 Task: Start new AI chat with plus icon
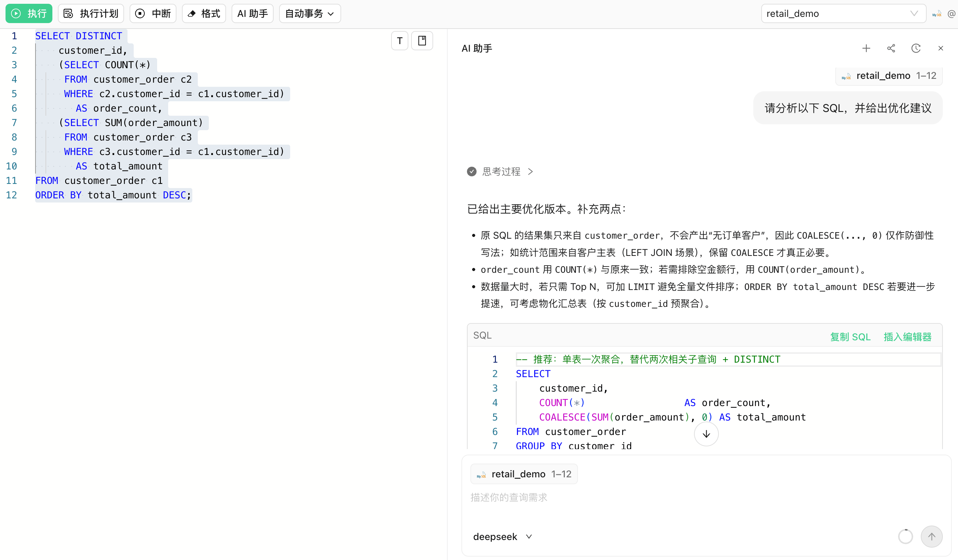pos(866,48)
